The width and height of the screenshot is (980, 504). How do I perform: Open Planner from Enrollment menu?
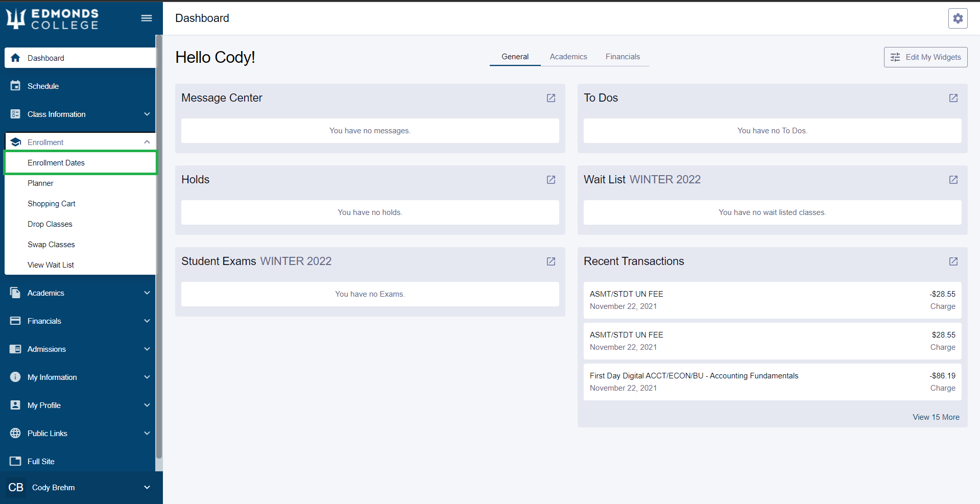[x=80, y=183]
